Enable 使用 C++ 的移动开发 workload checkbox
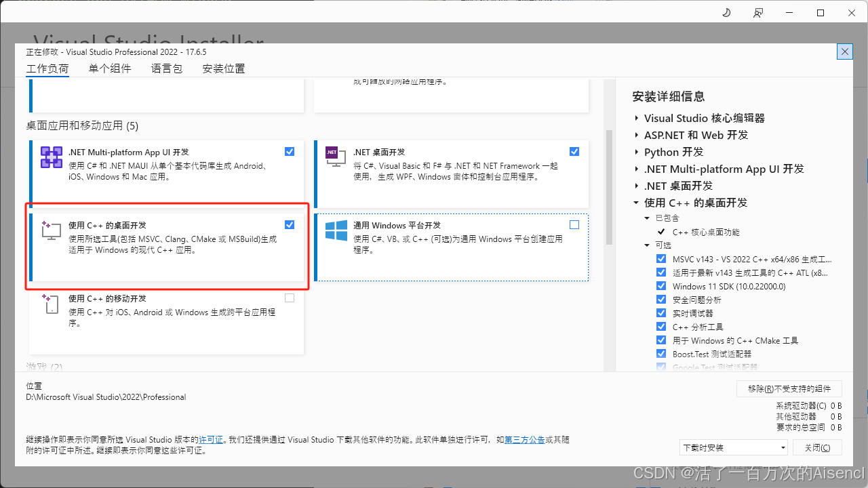This screenshot has height=488, width=868. (x=290, y=298)
